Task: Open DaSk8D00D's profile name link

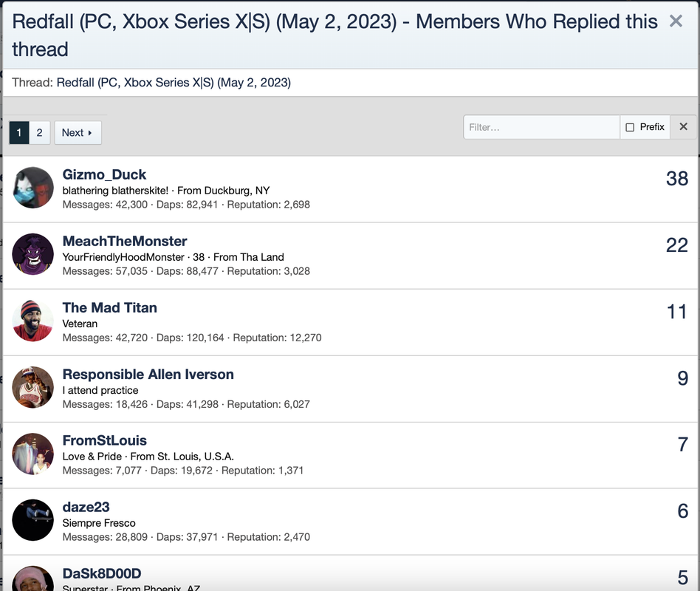Action: coord(102,574)
